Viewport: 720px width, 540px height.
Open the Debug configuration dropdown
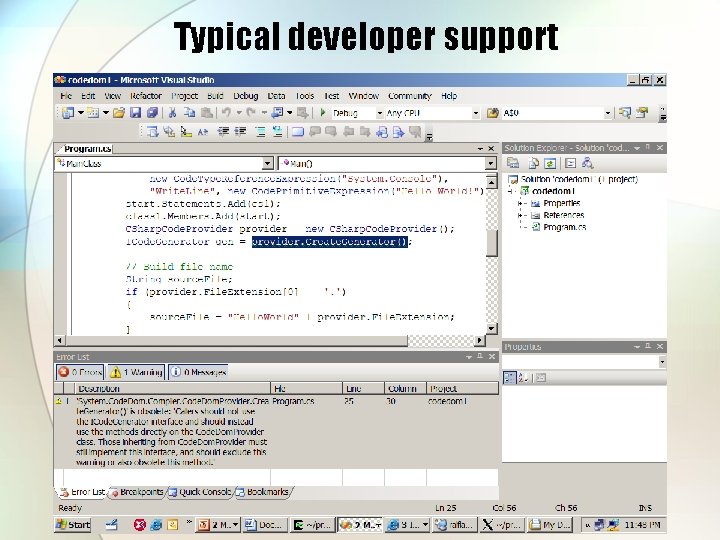[380, 113]
